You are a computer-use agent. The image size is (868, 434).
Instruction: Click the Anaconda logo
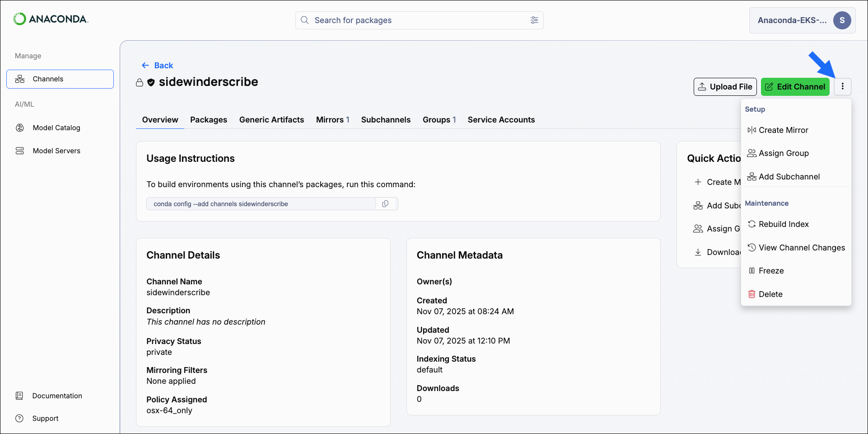50,19
